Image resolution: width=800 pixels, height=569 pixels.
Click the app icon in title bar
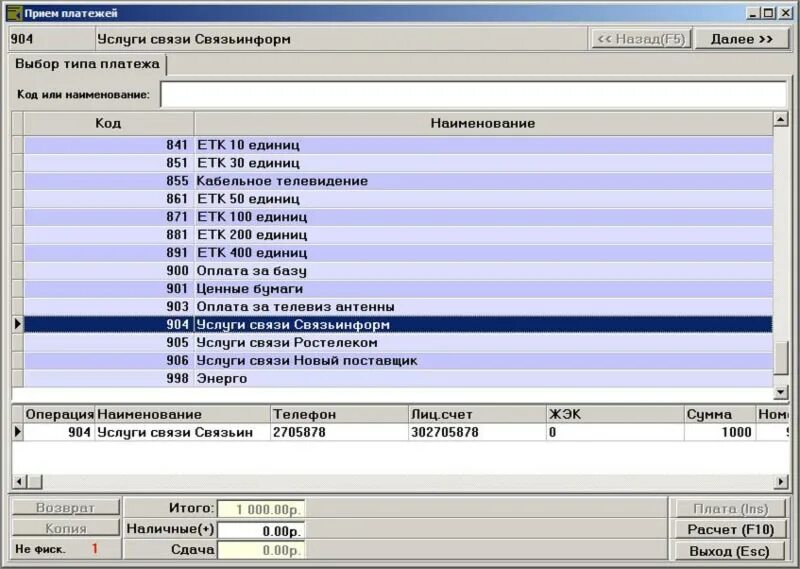click(15, 13)
